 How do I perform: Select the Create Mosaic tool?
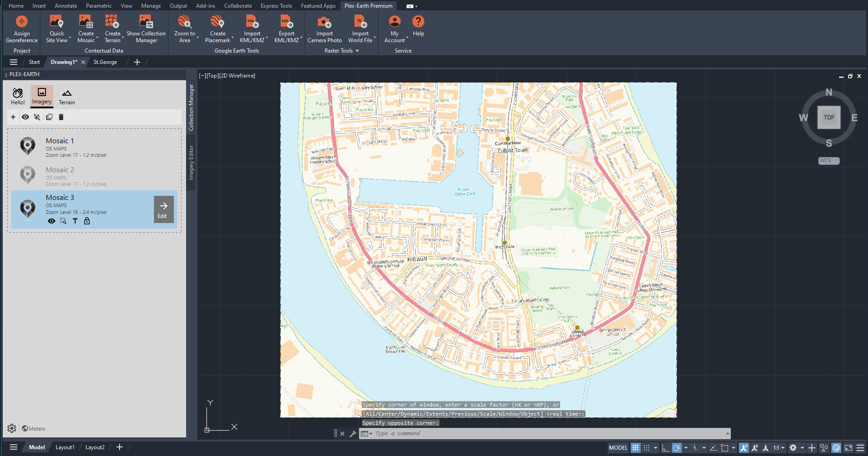(x=86, y=29)
